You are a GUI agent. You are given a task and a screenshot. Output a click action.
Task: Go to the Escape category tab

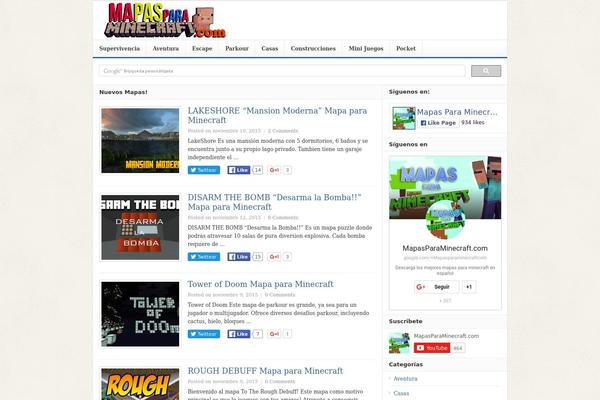[x=202, y=49]
